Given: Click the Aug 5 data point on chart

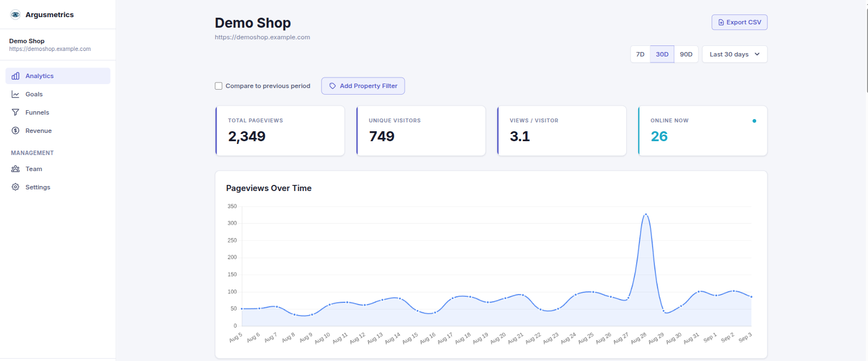Looking at the screenshot, I should (x=241, y=308).
